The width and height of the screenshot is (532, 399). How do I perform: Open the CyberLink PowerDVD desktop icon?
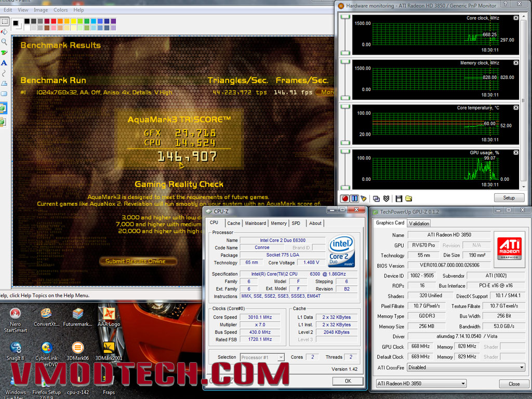click(46, 354)
